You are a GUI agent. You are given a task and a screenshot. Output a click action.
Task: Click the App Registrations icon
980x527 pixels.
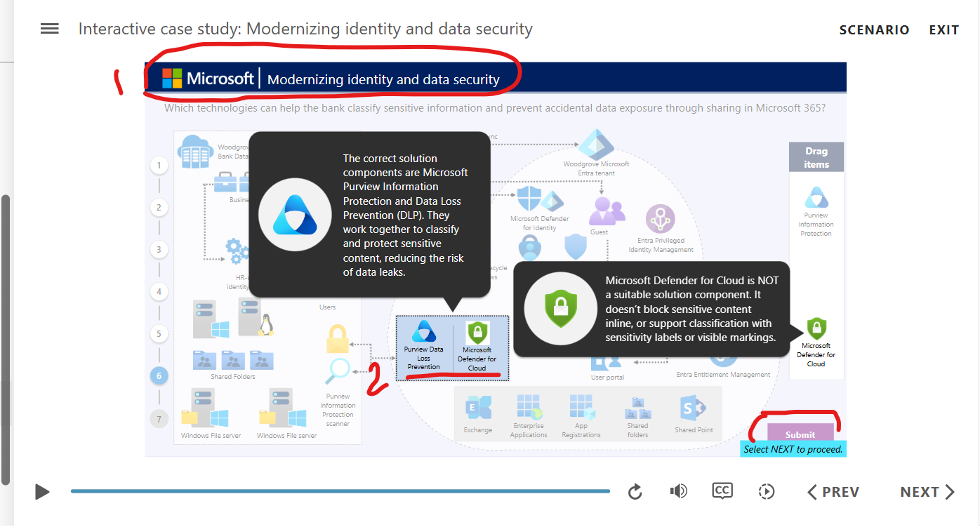click(x=581, y=407)
